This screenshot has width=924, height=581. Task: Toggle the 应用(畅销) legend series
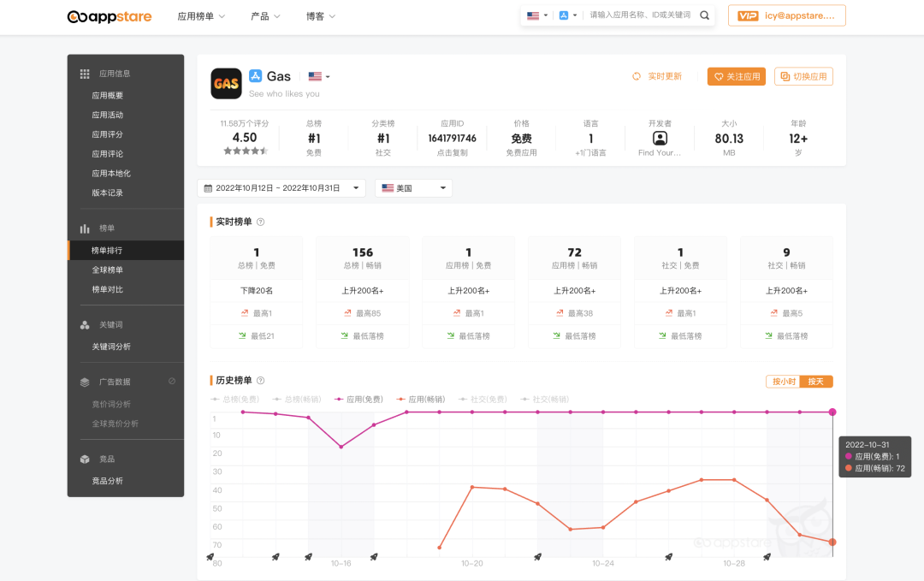[421, 399]
